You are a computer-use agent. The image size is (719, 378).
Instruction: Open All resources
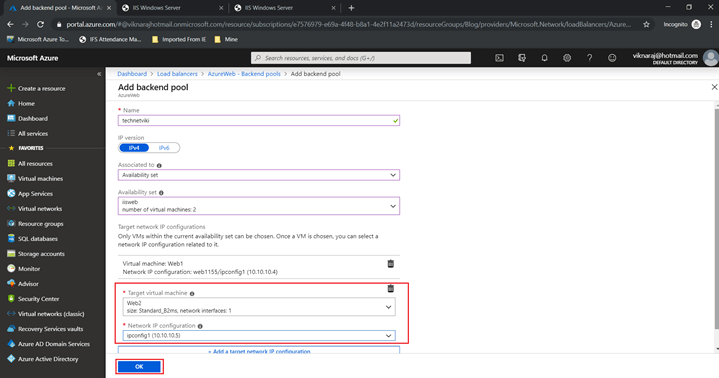pos(30,163)
